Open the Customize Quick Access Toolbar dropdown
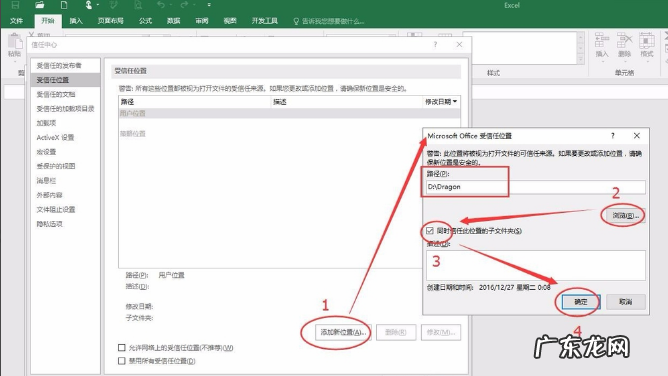Screen dimensions: 668x376 pyautogui.click(x=209, y=5)
